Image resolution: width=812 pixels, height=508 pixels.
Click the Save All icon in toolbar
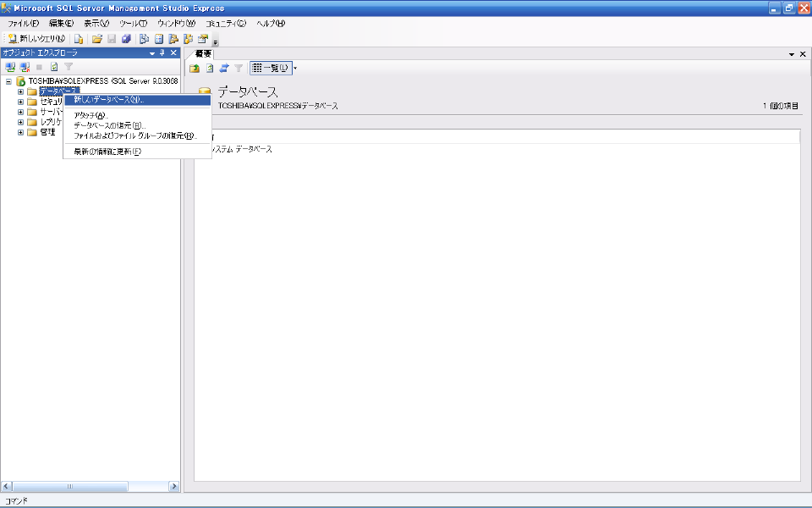[126, 39]
